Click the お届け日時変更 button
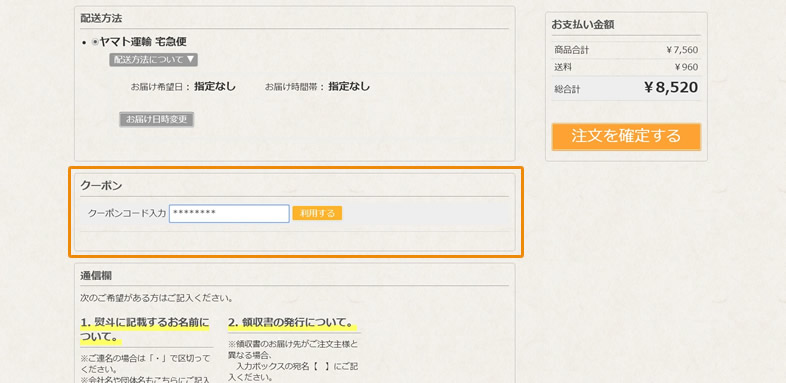This screenshot has width=786, height=383. pyautogui.click(x=156, y=119)
